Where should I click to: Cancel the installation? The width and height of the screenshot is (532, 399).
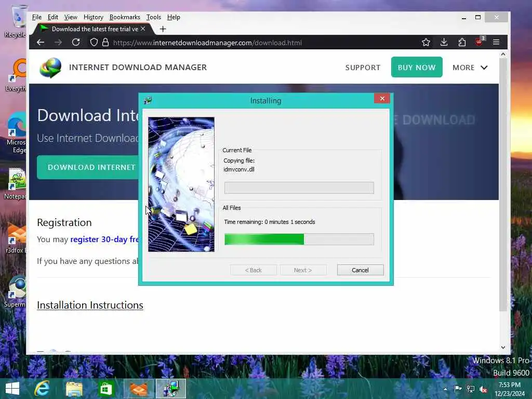pyautogui.click(x=361, y=270)
